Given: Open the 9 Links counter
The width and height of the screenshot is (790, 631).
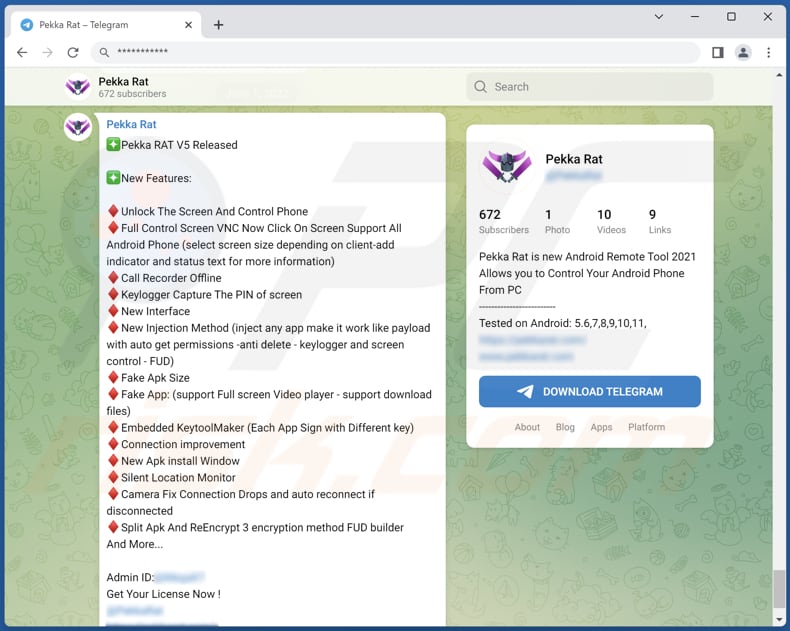Looking at the screenshot, I should point(660,222).
